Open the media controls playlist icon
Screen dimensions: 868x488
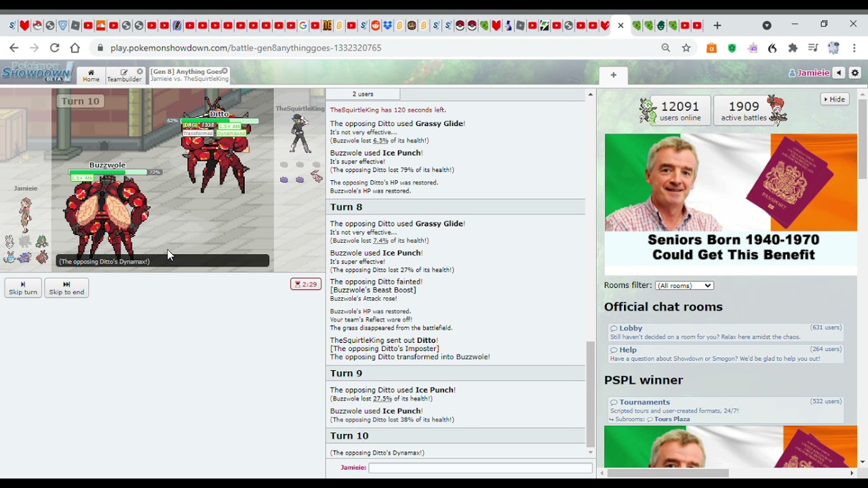pos(813,48)
